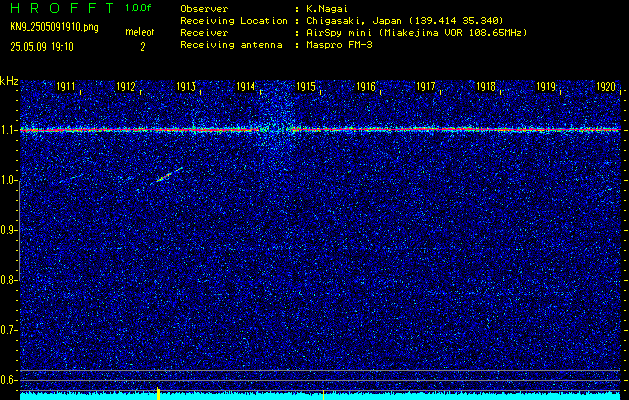Click the Receiving antenna label
The width and height of the screenshot is (629, 400).
(x=231, y=45)
